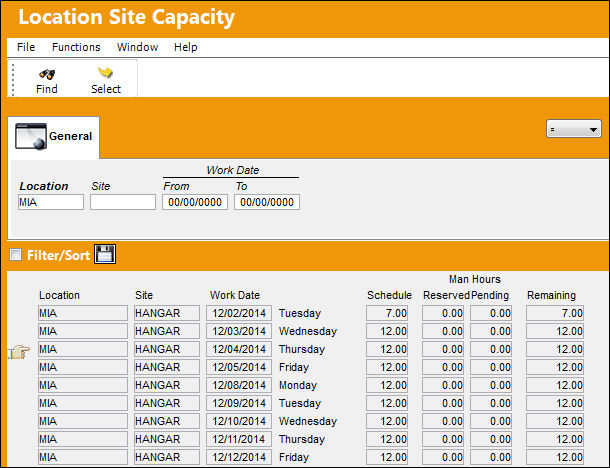Open the Help menu
Image resolution: width=610 pixels, height=468 pixels.
186,47
